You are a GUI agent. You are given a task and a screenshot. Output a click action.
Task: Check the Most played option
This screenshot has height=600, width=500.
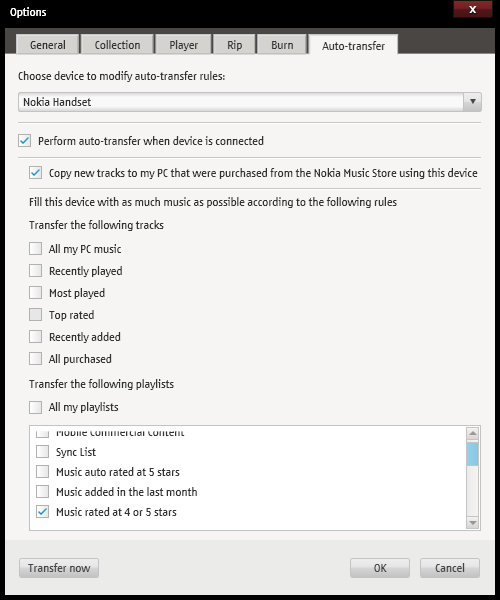pyautogui.click(x=36, y=293)
